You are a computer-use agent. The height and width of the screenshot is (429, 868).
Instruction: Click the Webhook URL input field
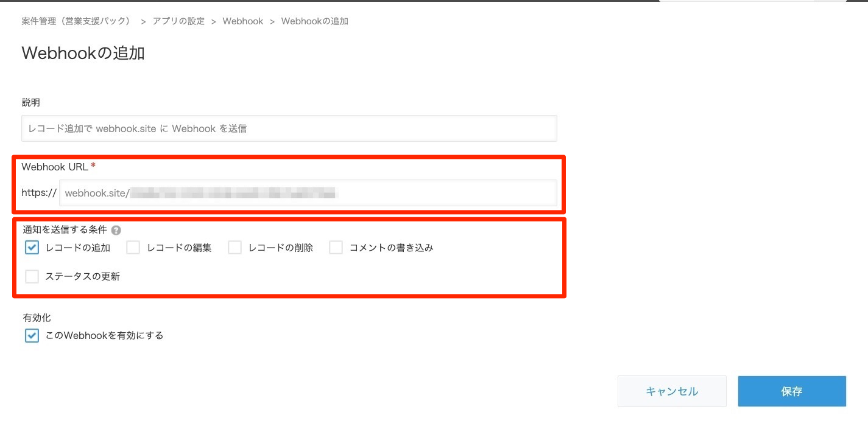point(308,193)
